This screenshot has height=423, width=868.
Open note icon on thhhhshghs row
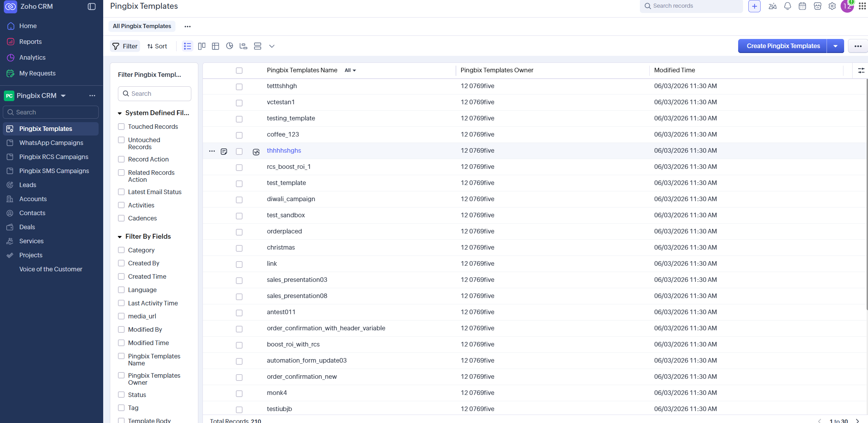coord(224,151)
